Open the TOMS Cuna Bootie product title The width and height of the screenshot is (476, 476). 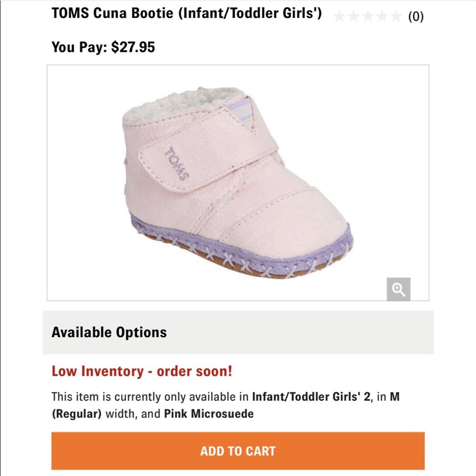tap(187, 14)
